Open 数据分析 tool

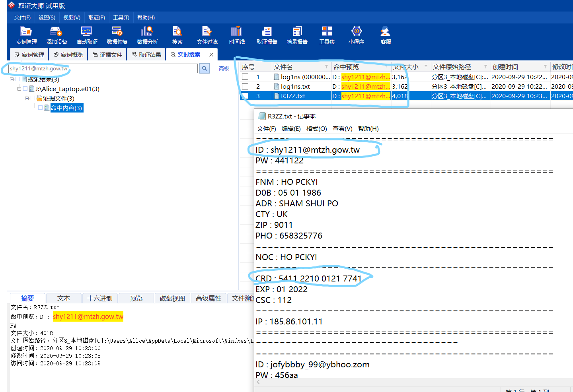tap(147, 35)
